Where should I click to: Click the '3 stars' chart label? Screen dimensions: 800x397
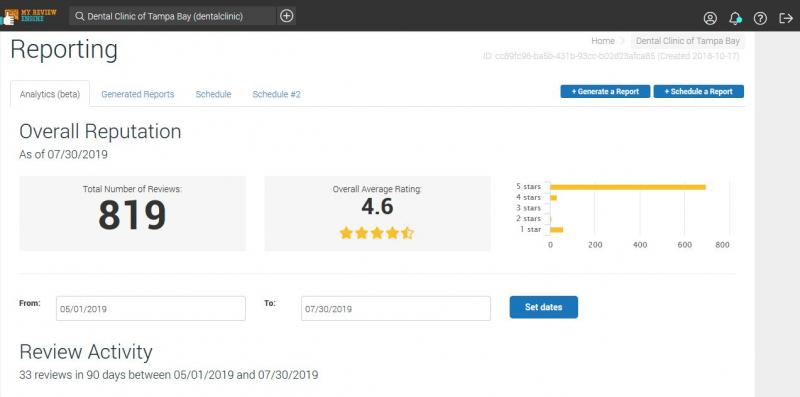(x=528, y=208)
